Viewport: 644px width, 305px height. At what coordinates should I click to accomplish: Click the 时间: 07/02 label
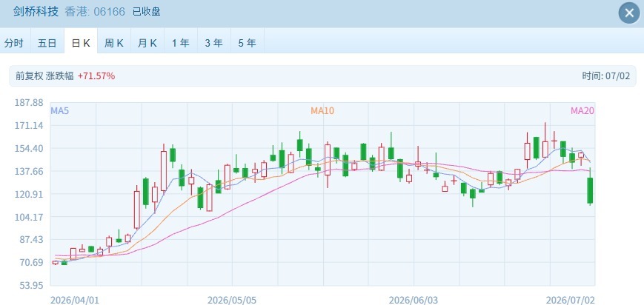click(x=605, y=76)
